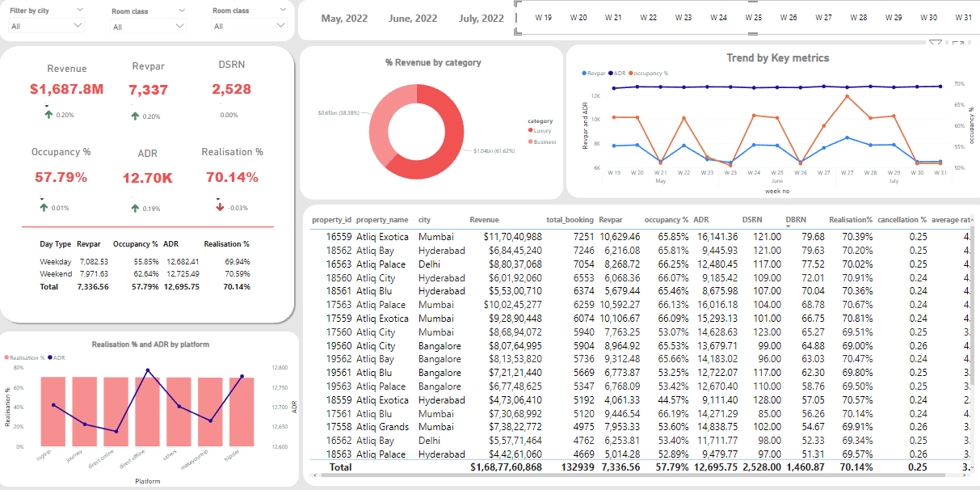Click the red down arrow under Realisation %
980x490 pixels.
pos(220,208)
